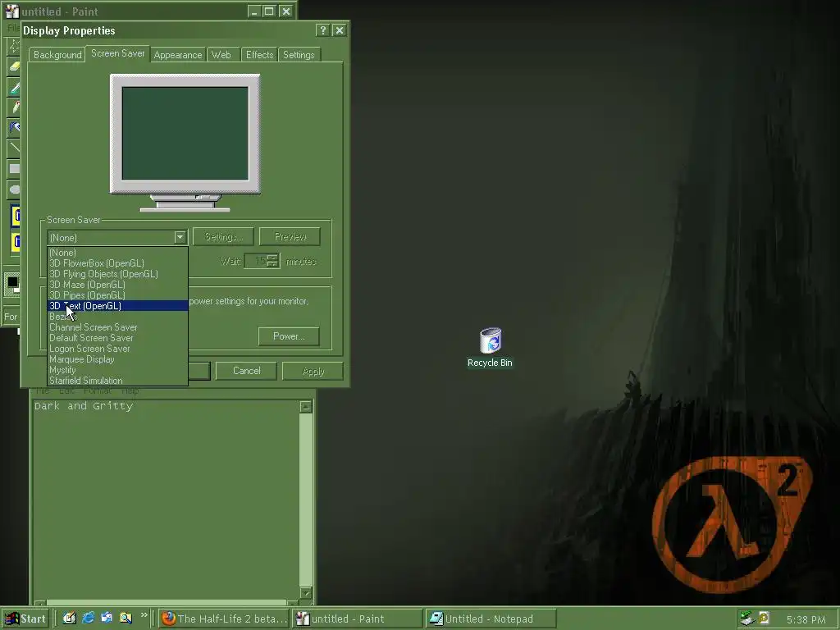Screen dimensions: 840x630
Task: Choose the upper opaque-background option in Paint toolbox
Action: 16,217
